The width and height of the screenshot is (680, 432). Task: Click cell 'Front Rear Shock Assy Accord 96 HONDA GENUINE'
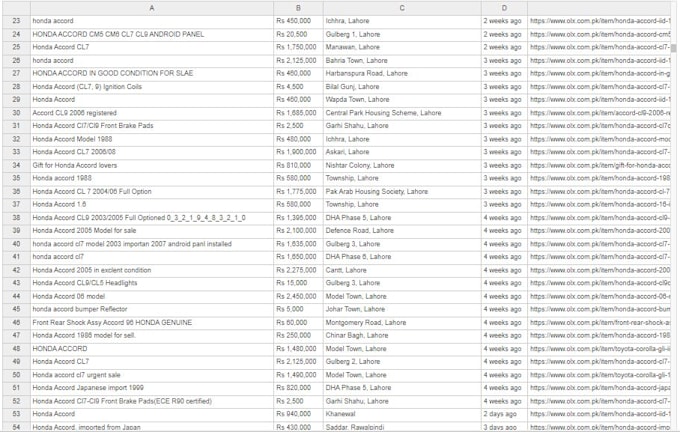pos(152,323)
